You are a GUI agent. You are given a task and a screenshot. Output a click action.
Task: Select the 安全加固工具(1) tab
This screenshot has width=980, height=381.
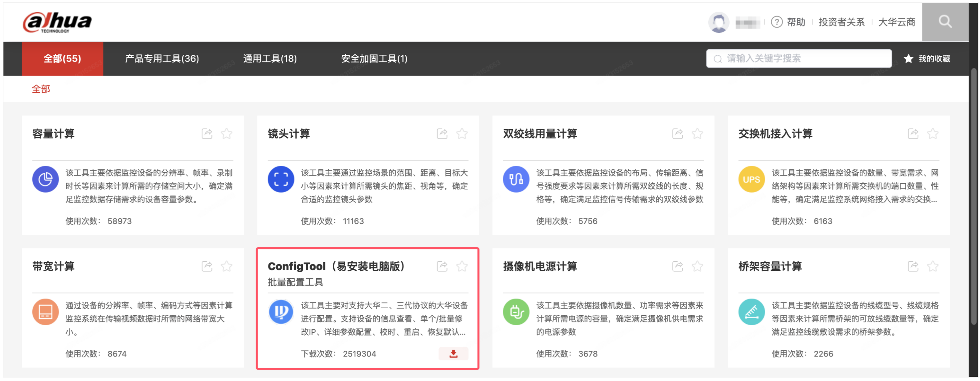tap(374, 59)
